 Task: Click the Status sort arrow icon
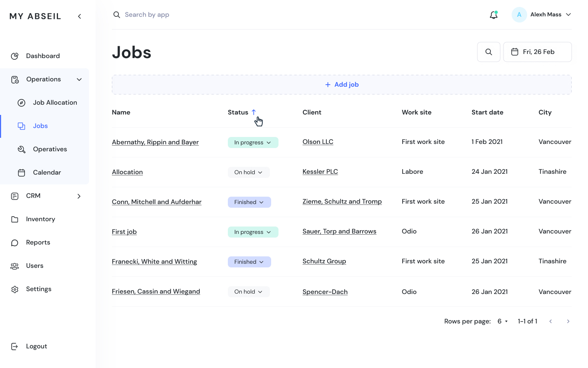pos(254,112)
